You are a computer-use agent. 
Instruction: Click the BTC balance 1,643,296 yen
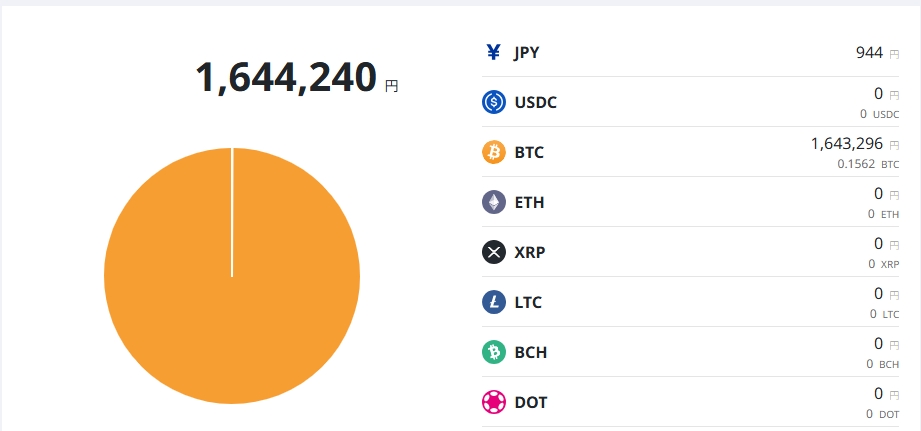[x=846, y=144]
